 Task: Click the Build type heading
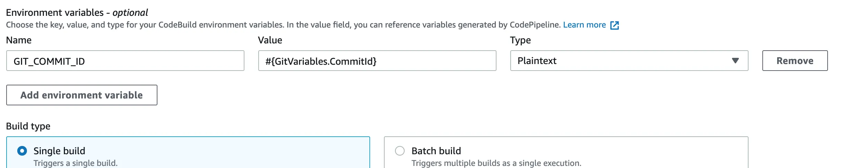[28, 126]
